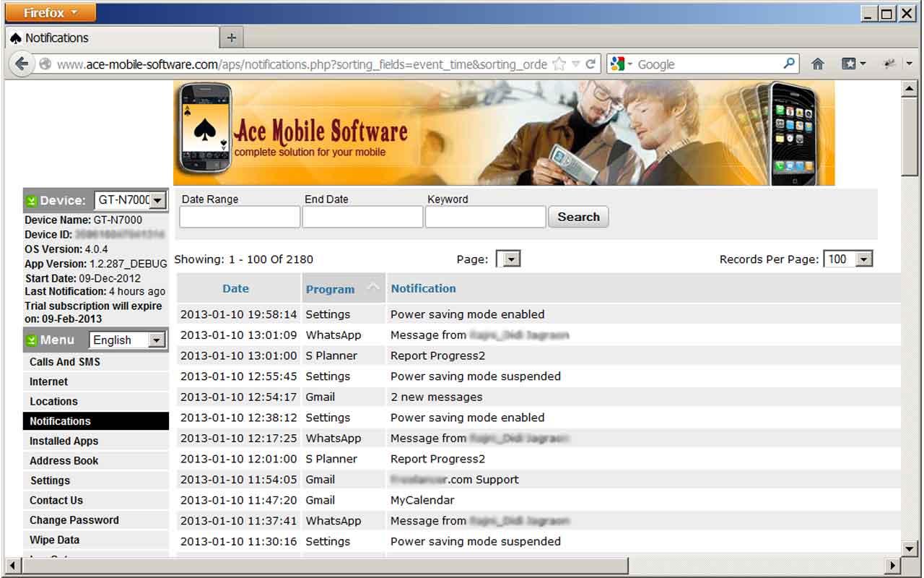Screen dimensions: 924x578
Task: Open Installed Apps in the side menu
Action: pyautogui.click(x=96, y=441)
